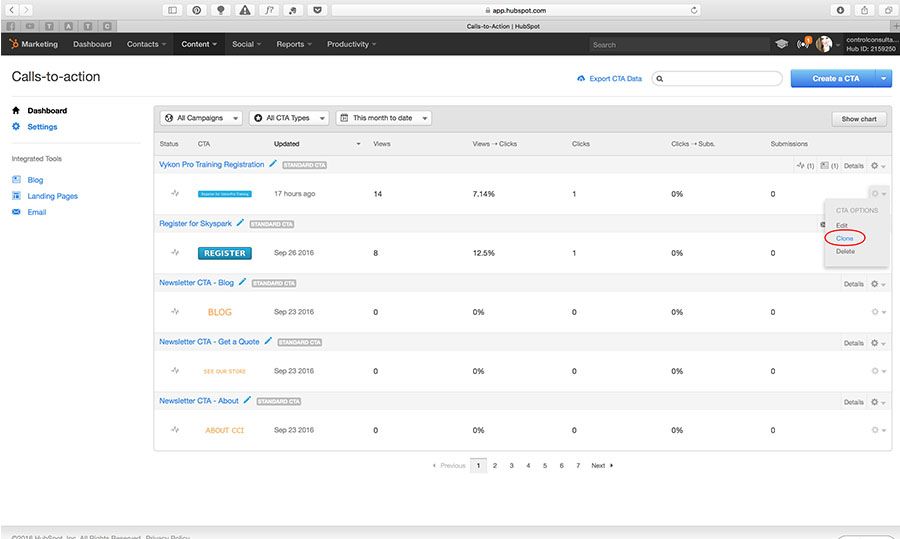This screenshot has height=539, width=900.
Task: Click the Show chart button
Action: click(859, 119)
